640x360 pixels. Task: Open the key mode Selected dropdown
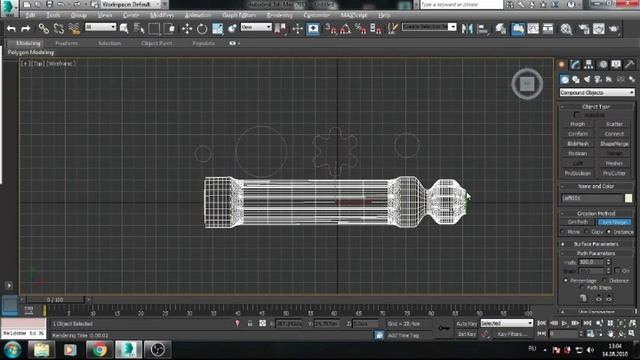pos(507,323)
